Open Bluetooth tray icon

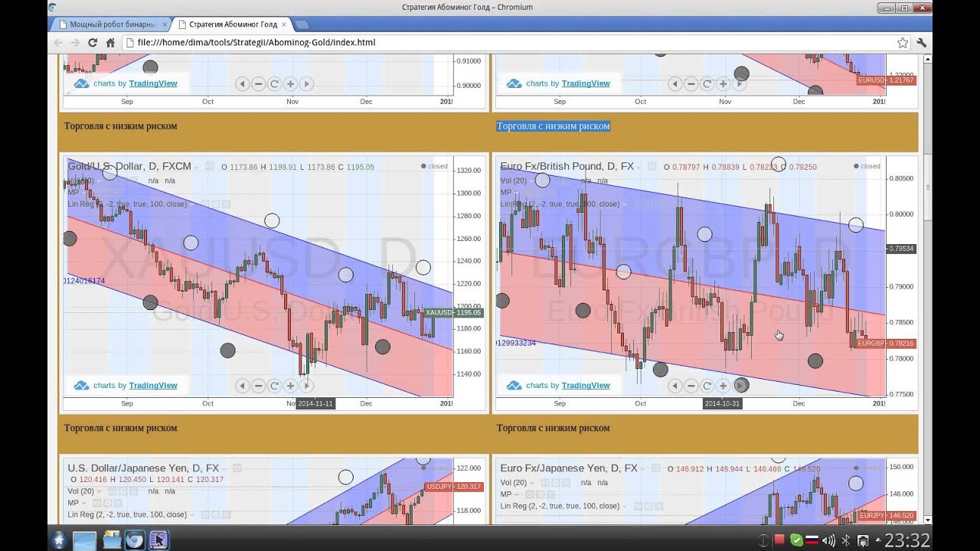tap(846, 540)
